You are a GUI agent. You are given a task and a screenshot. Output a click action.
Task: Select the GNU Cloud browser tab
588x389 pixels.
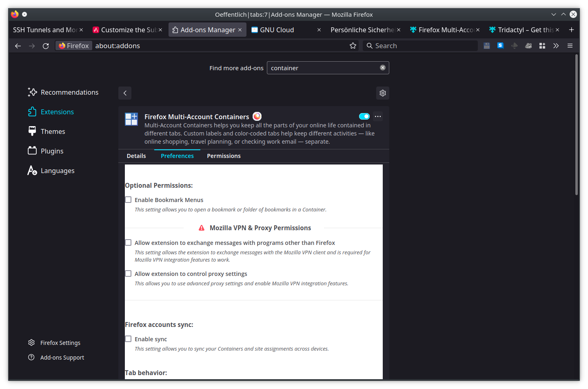(x=277, y=29)
